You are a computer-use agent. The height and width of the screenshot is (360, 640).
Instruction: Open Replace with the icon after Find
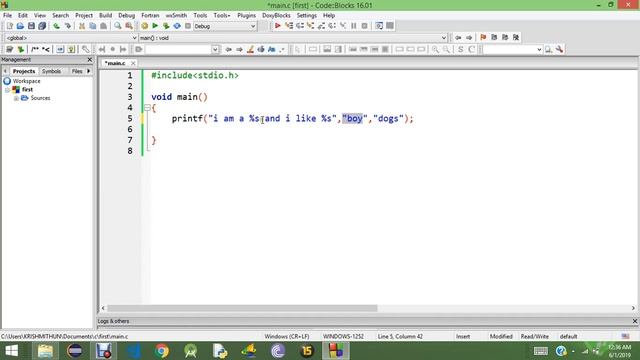click(x=129, y=26)
